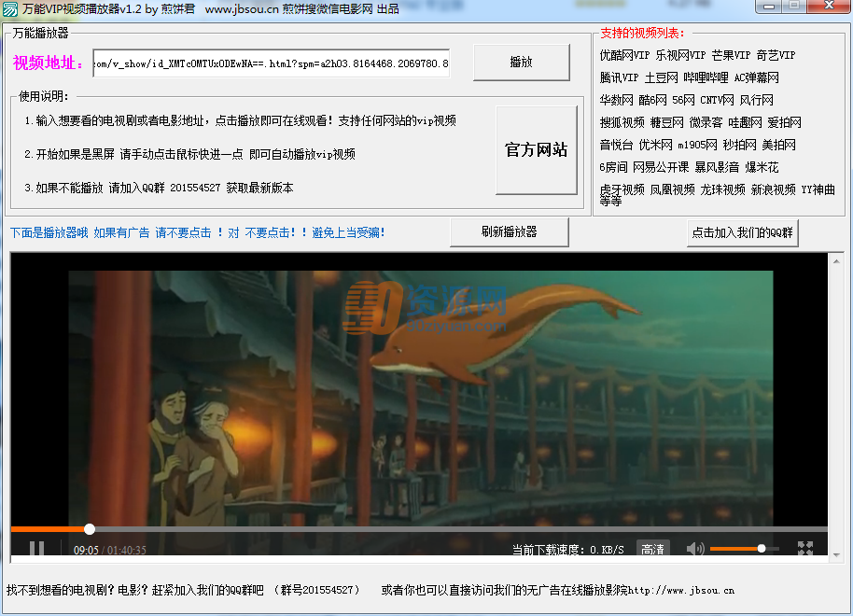Close the window with the red X
Image resolution: width=853 pixels, height=616 pixels.
point(829,6)
